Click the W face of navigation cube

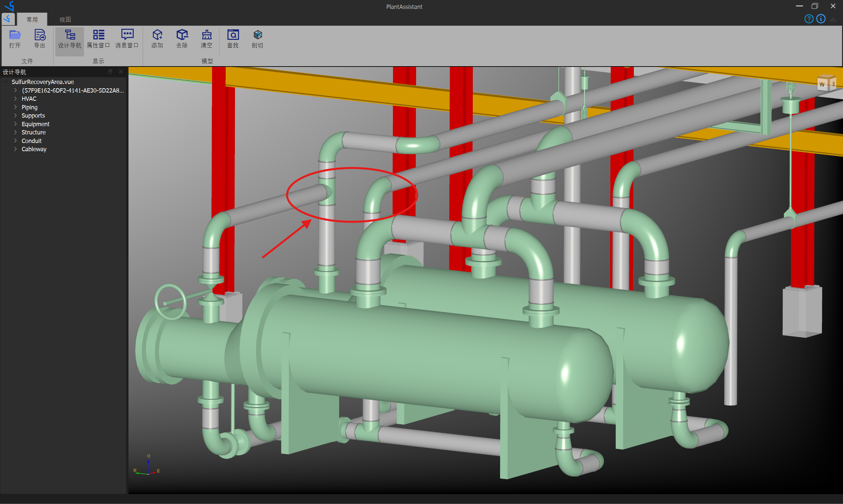click(x=822, y=84)
